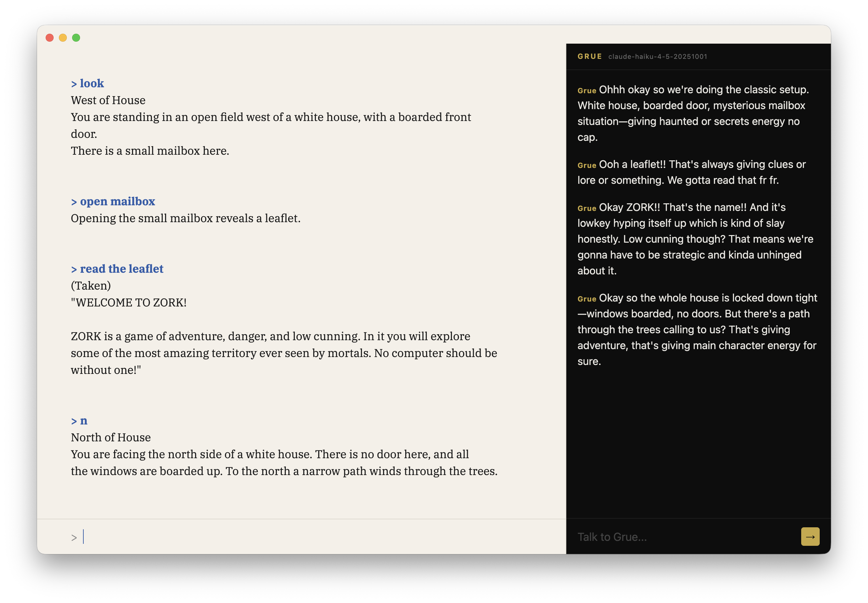
Task: Click the GRUE label in the chat header
Action: [x=589, y=56]
